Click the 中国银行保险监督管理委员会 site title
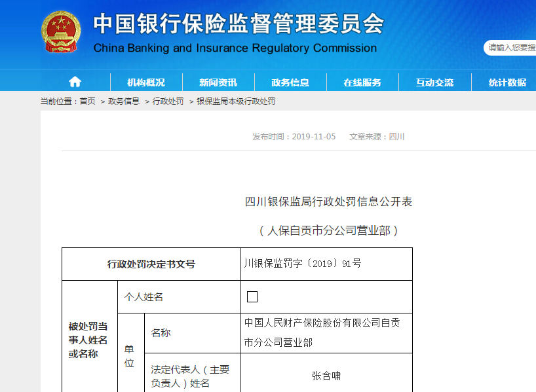Screen dimensions: 536x392 239,24
